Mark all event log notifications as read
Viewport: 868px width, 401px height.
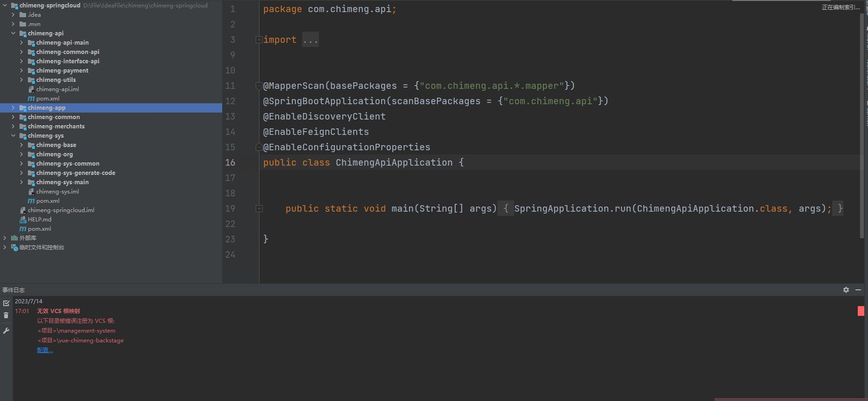(6, 303)
